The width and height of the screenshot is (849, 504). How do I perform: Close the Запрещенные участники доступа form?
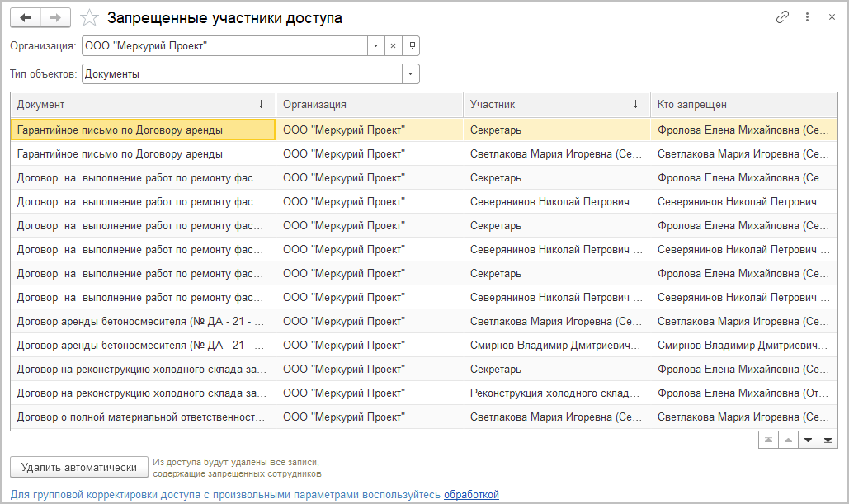tap(832, 17)
